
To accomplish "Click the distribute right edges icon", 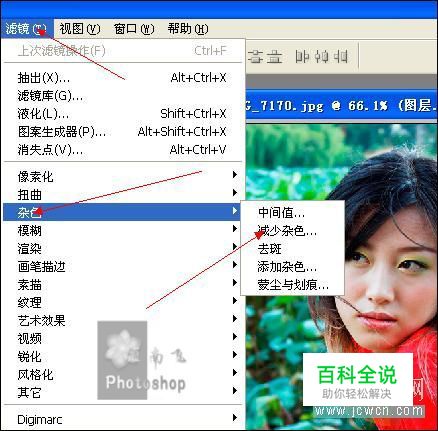I will click(341, 57).
